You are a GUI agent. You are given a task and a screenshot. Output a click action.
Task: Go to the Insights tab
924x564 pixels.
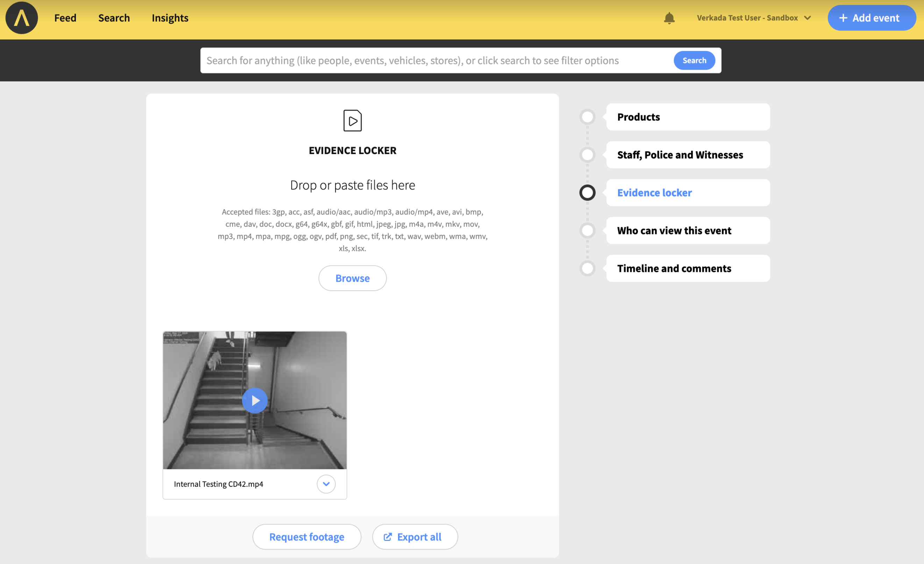click(x=170, y=18)
